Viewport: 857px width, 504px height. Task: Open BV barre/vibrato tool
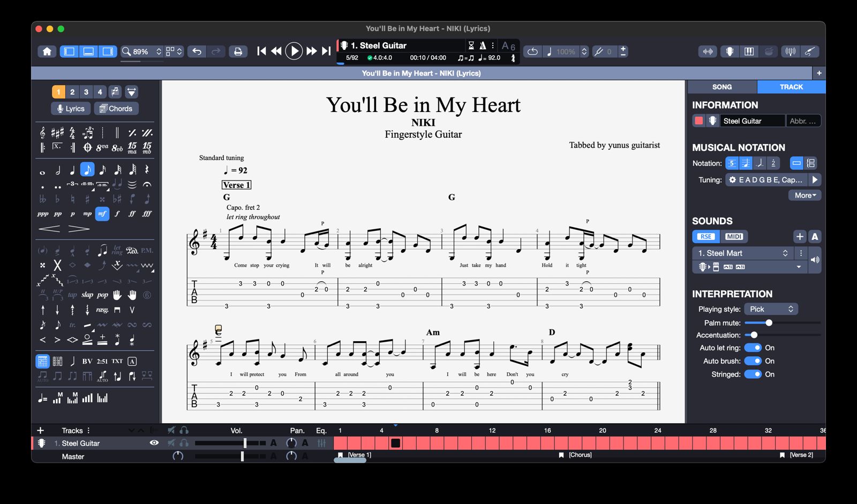coord(87,361)
